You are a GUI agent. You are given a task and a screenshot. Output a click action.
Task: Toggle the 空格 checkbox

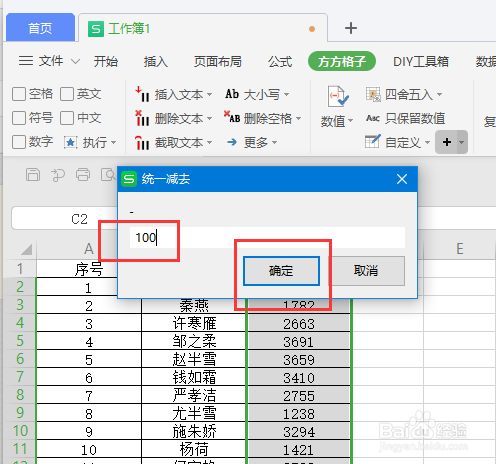19,94
